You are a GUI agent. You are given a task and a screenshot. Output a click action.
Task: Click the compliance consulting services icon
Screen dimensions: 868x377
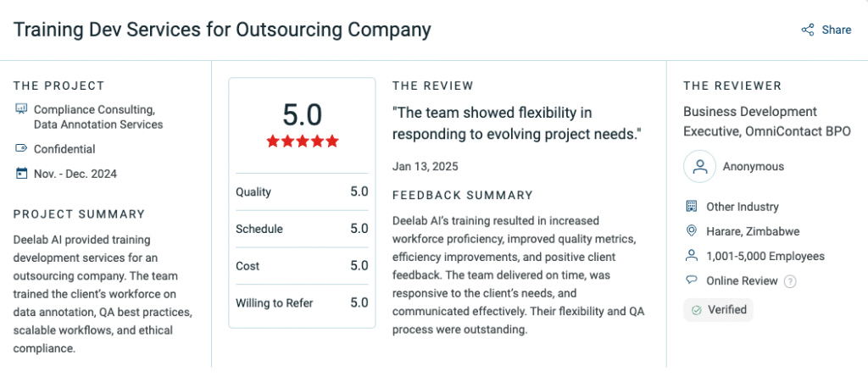21,109
